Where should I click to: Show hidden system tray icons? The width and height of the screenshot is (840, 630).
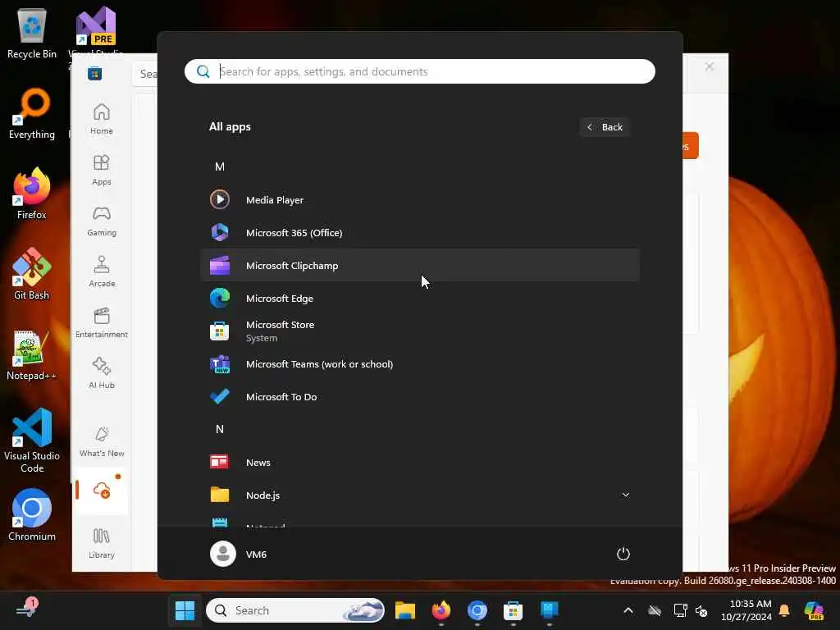point(628,610)
